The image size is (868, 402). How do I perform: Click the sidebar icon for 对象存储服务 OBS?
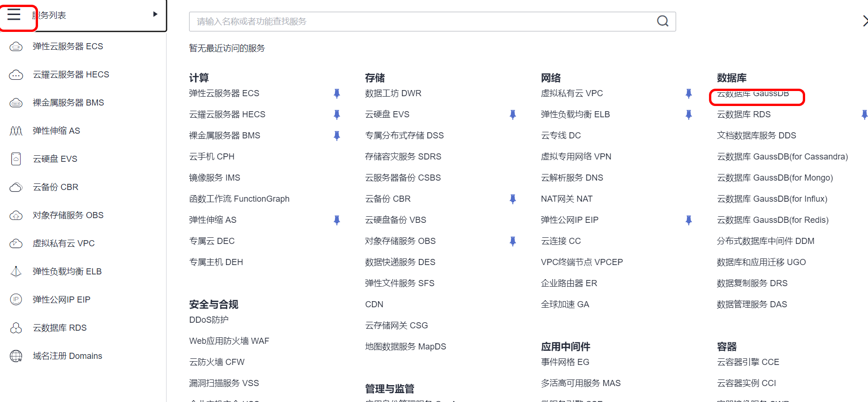click(16, 215)
